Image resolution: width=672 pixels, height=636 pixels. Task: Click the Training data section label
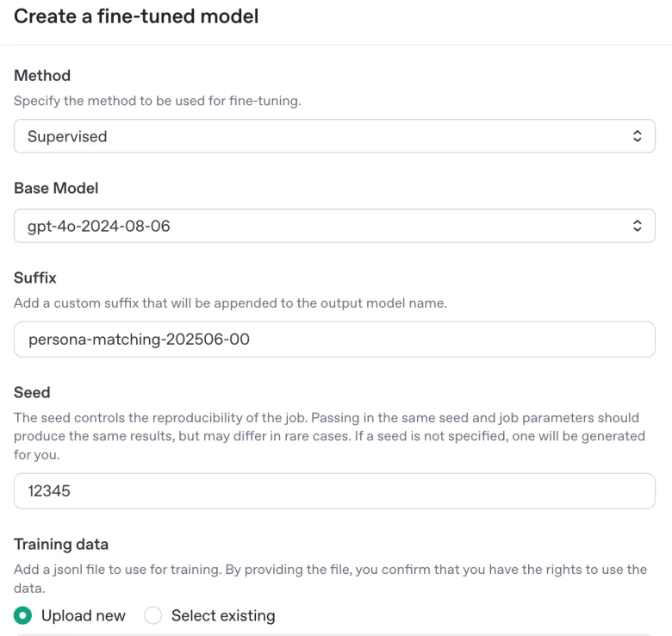61,545
